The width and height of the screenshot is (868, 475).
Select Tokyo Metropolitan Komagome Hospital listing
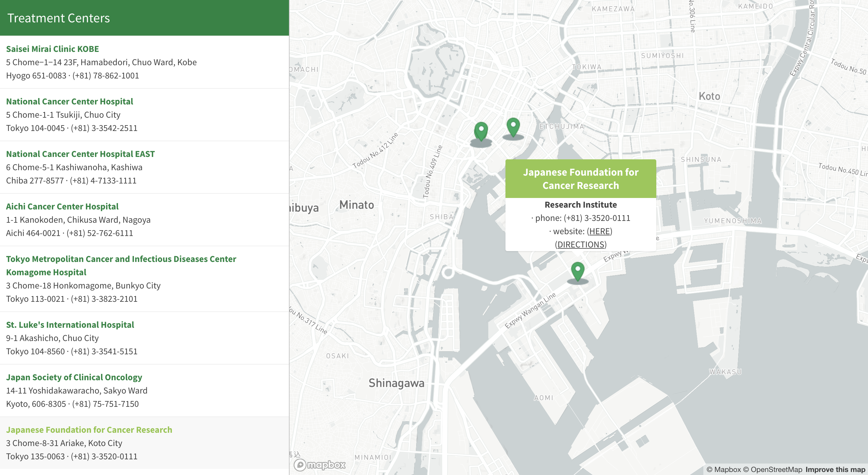[121, 259]
